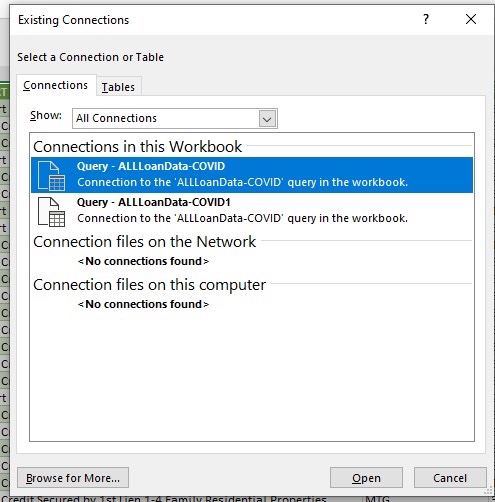Switch to the Tables tab

point(118,87)
